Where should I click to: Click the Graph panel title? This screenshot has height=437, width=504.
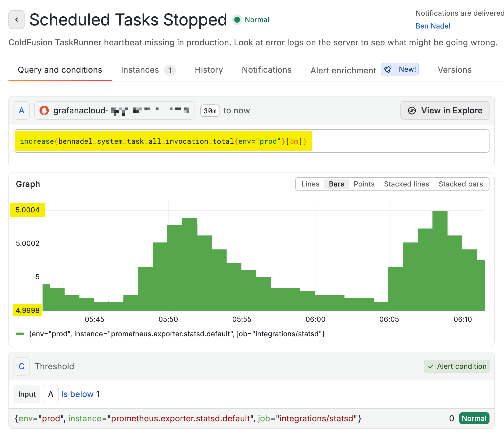(x=28, y=184)
